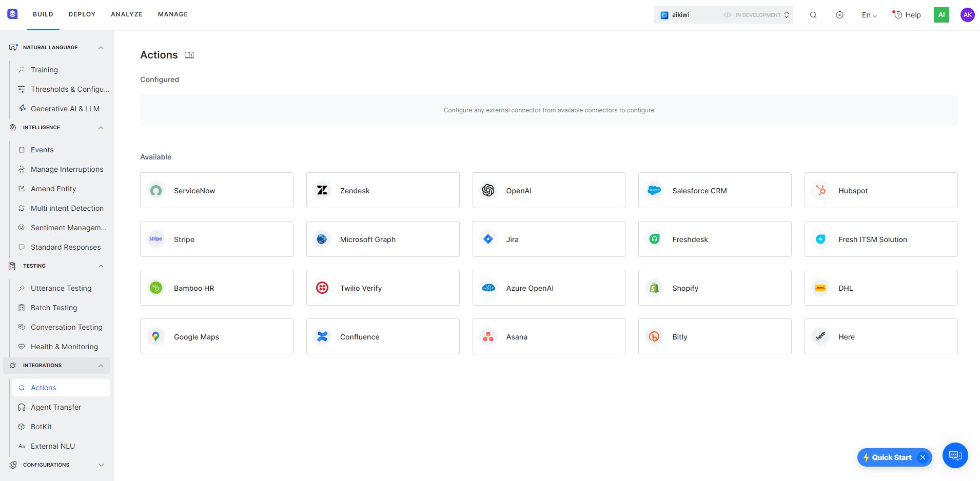
Task: Open the chat support bubble button
Action: [955, 455]
